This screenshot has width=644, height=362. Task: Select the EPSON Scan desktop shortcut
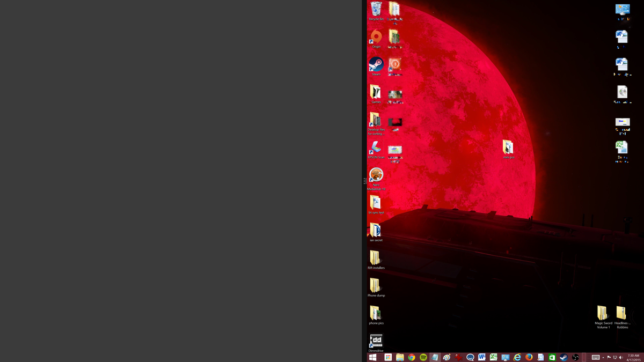(376, 150)
